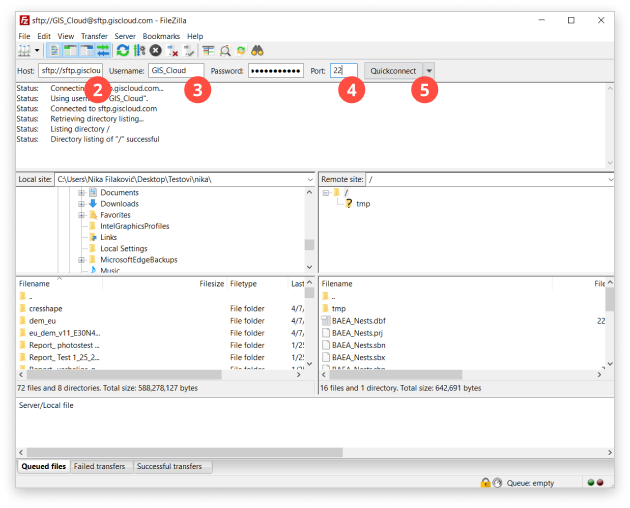Click the BAEA_Nests.dbf file icon
This screenshot has height=508, width=630.
326,321
